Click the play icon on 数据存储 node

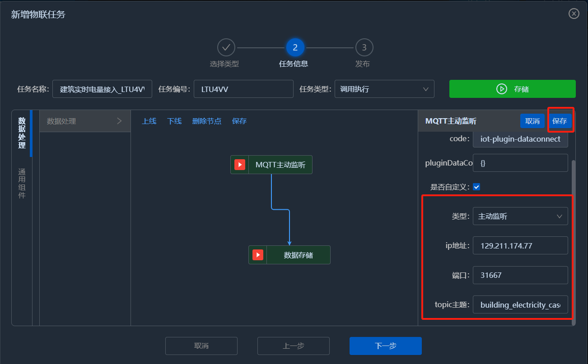(258, 255)
